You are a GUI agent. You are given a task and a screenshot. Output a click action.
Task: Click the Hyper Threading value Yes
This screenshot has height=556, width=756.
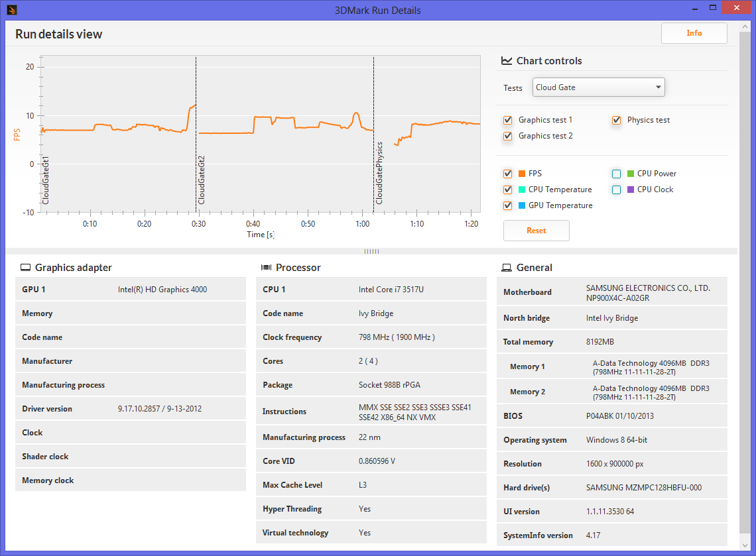click(365, 509)
